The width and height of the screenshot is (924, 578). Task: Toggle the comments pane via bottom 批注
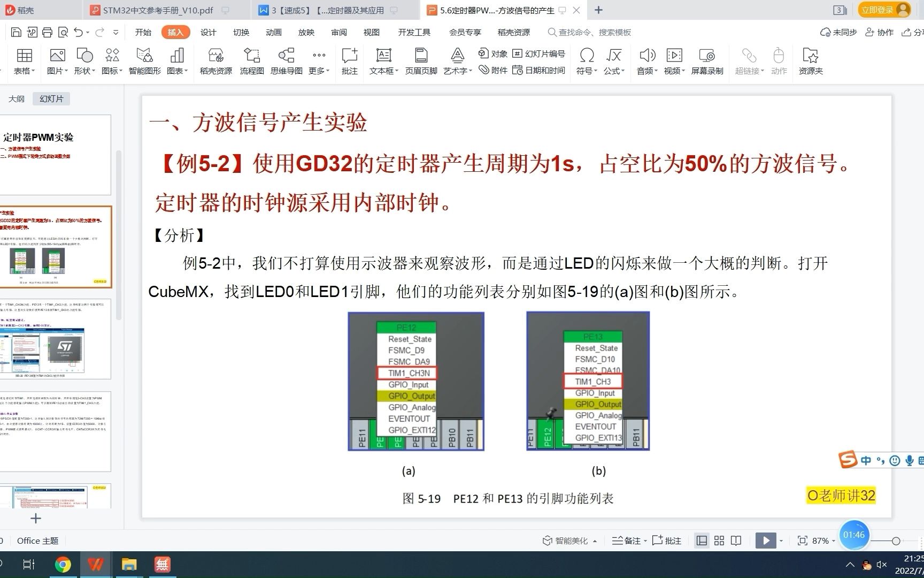point(666,541)
